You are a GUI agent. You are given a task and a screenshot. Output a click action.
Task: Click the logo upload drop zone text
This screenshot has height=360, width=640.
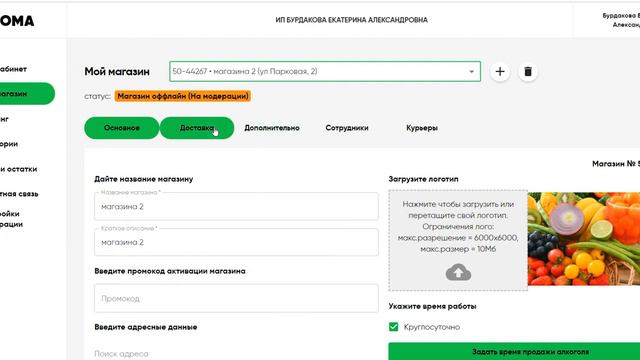458,227
